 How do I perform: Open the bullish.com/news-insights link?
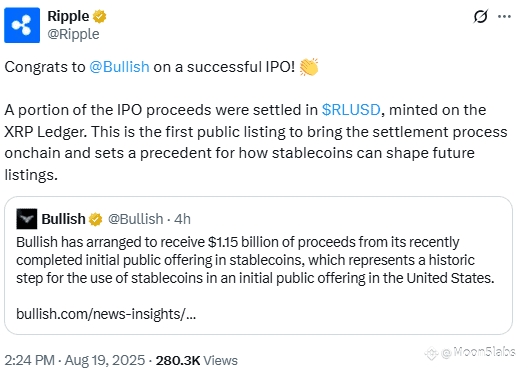106,314
